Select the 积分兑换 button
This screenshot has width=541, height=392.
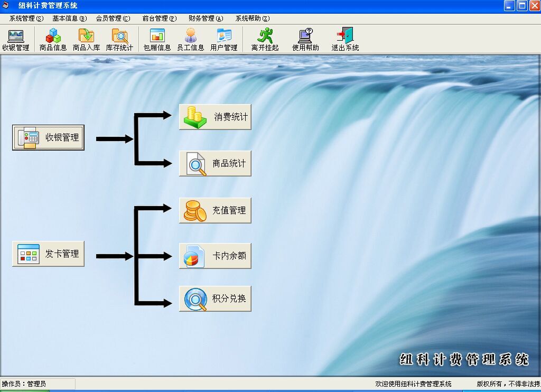[x=215, y=298]
